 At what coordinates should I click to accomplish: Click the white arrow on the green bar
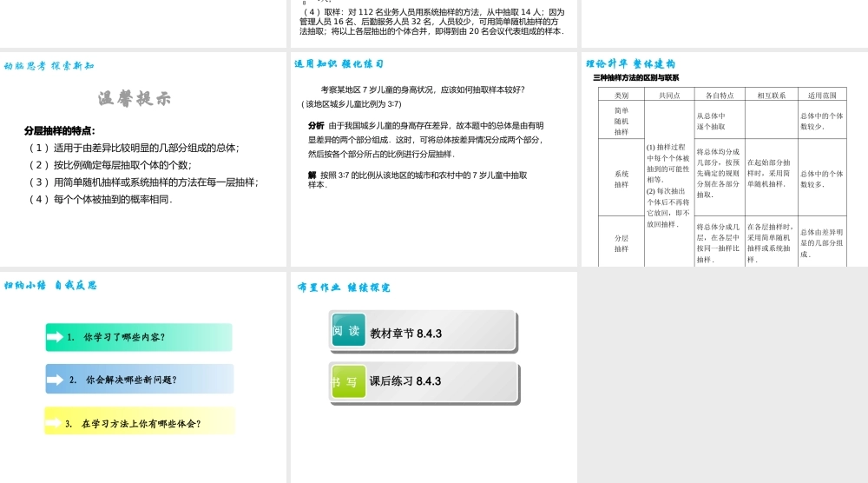55,336
